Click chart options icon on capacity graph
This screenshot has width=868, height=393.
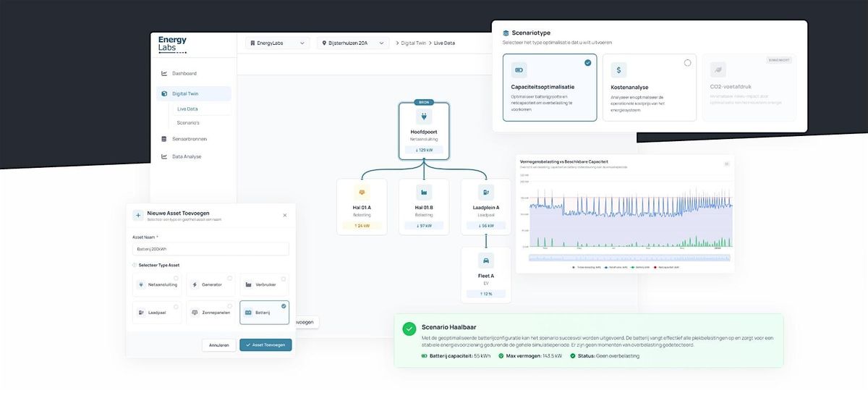point(726,164)
